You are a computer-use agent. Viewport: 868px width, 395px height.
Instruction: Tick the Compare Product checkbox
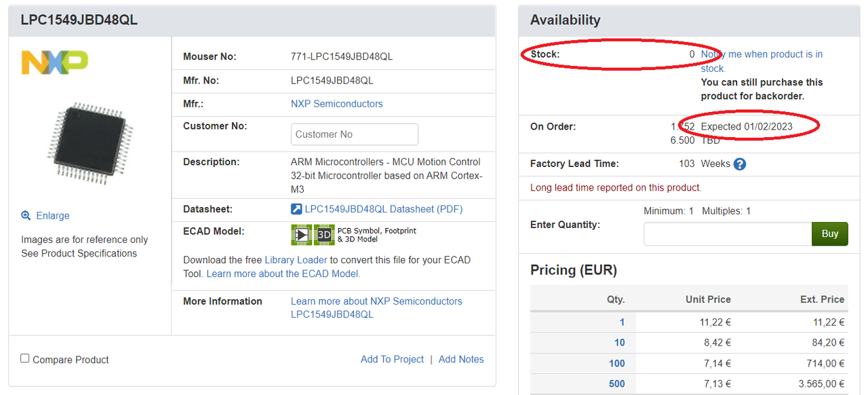25,358
